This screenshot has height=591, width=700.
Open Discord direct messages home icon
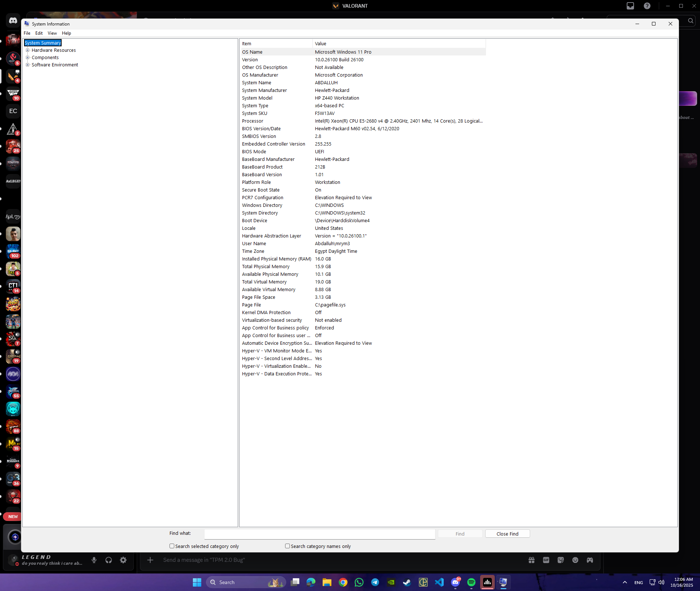click(13, 21)
